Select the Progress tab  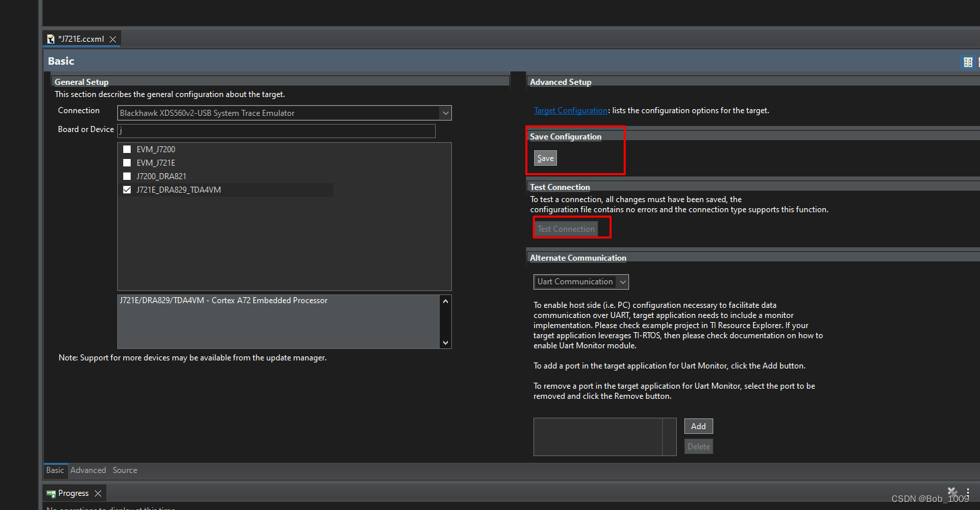[73, 493]
